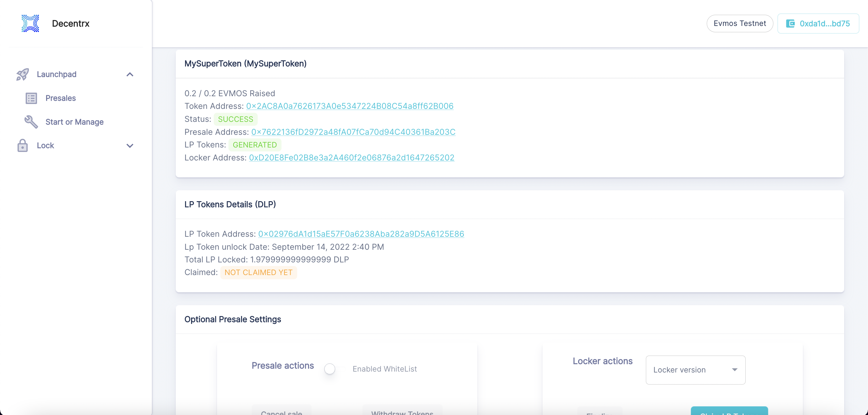Open the Presale Address link
868x415 pixels.
pyautogui.click(x=353, y=132)
